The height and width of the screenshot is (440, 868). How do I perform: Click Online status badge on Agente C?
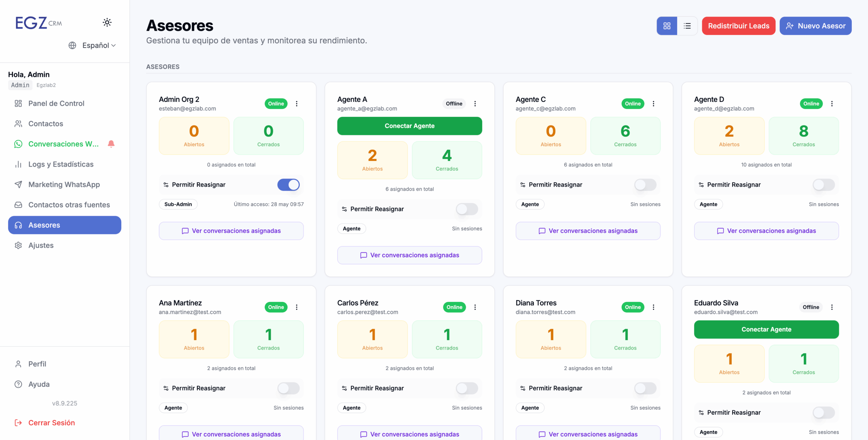[x=633, y=104]
